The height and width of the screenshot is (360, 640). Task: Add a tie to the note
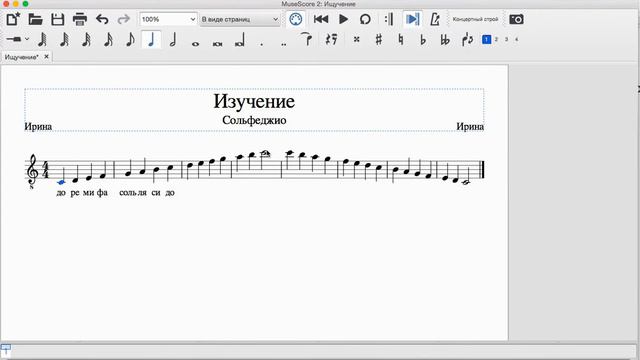click(x=306, y=39)
